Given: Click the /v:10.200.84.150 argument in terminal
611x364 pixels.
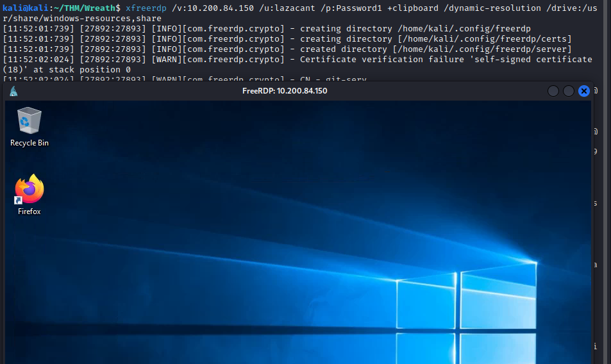Looking at the screenshot, I should (x=213, y=8).
